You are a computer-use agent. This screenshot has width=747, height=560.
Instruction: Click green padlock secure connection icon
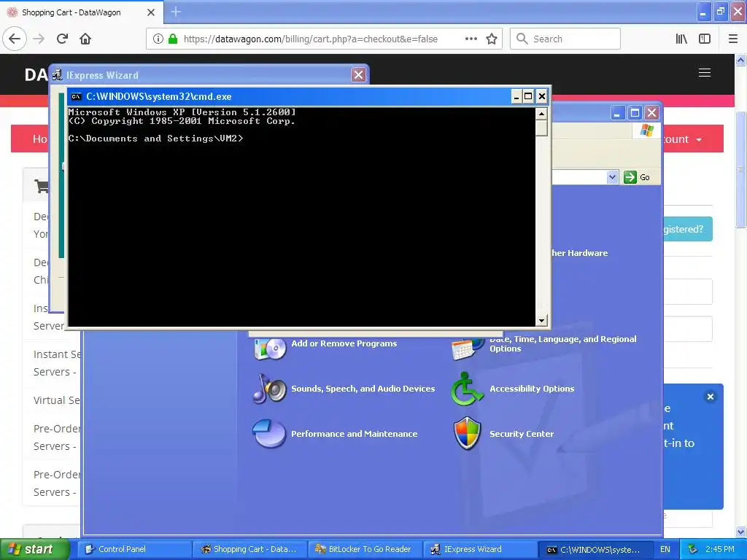(173, 39)
